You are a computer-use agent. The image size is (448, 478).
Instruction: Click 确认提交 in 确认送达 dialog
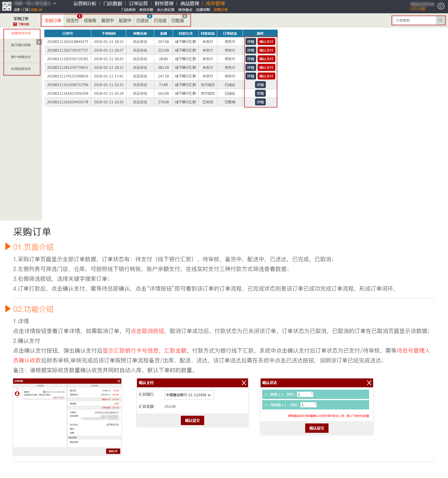pos(317,428)
